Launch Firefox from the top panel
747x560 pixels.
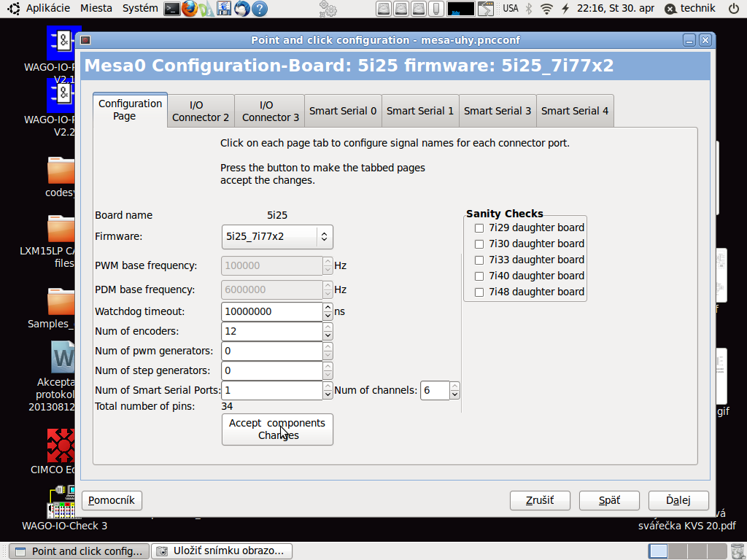coord(190,9)
